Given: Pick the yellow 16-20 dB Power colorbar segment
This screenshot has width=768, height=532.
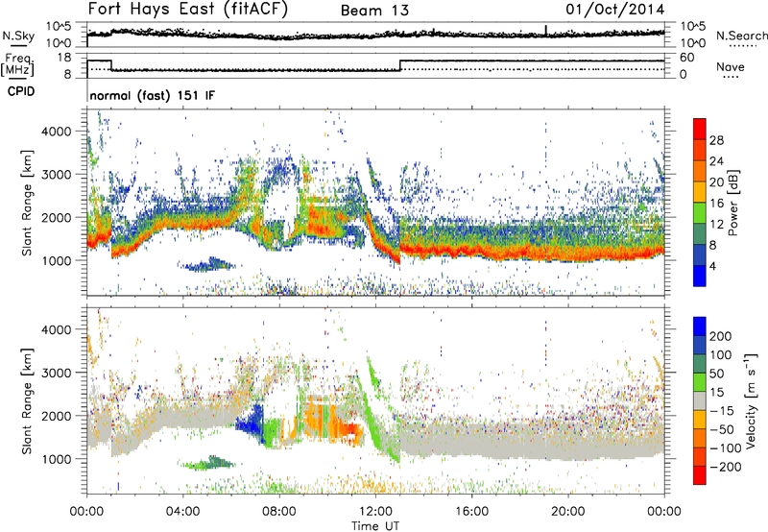Looking at the screenshot, I should click(x=700, y=192).
